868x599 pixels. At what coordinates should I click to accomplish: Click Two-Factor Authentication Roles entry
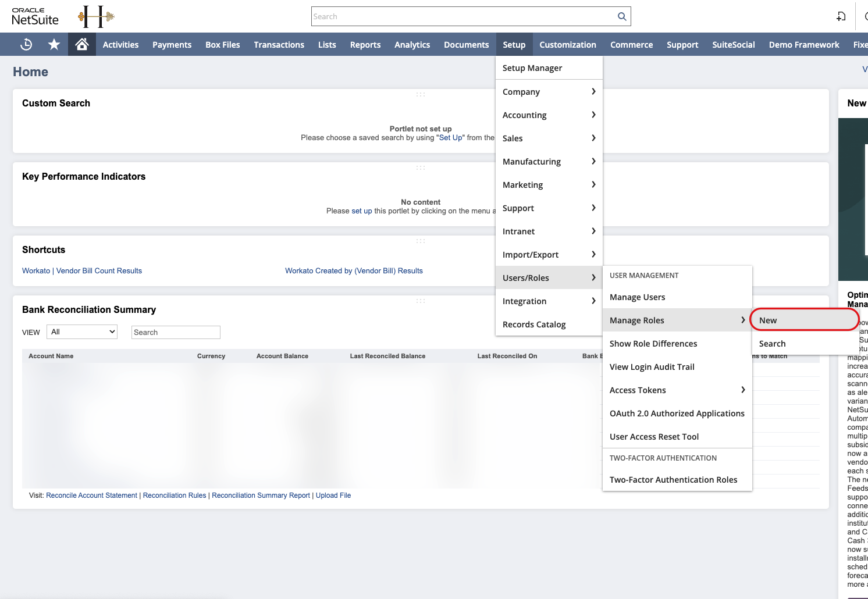pos(673,479)
